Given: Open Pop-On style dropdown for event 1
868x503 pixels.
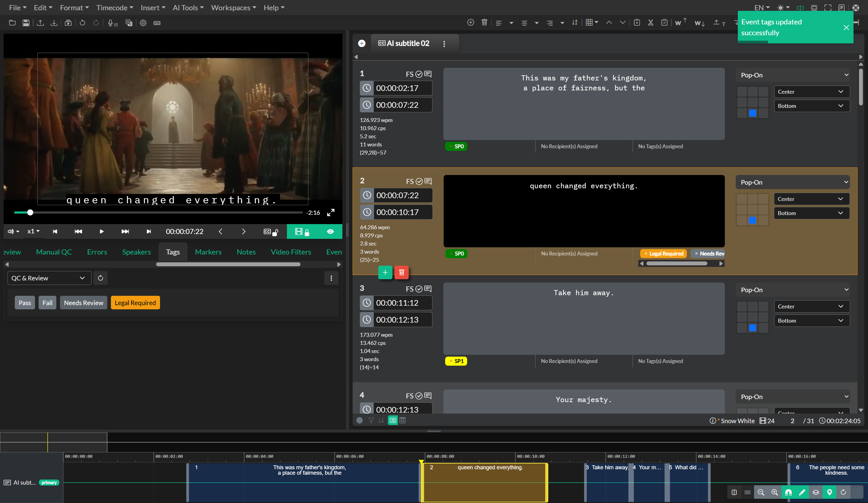Looking at the screenshot, I should point(793,75).
